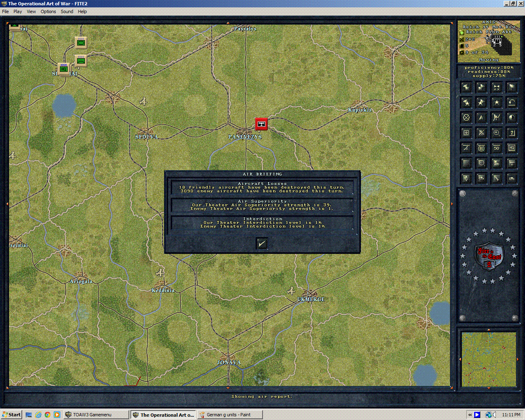Click the zoom-in magnifier icon

(x=496, y=133)
